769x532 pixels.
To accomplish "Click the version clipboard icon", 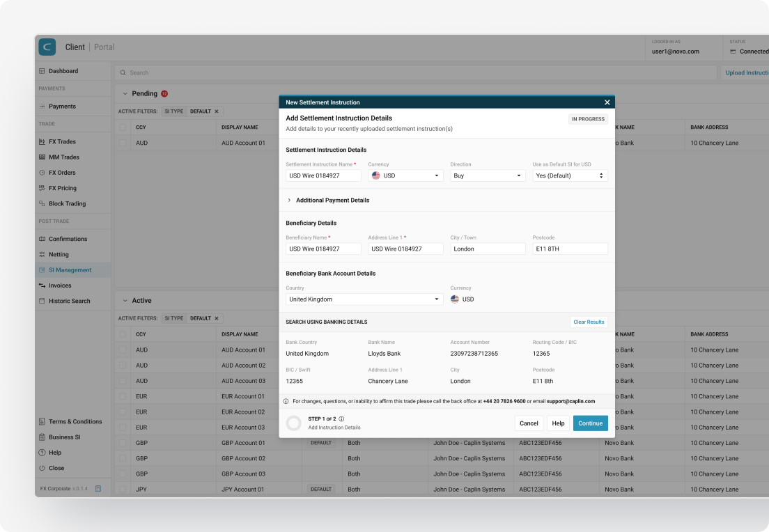I will click(98, 489).
